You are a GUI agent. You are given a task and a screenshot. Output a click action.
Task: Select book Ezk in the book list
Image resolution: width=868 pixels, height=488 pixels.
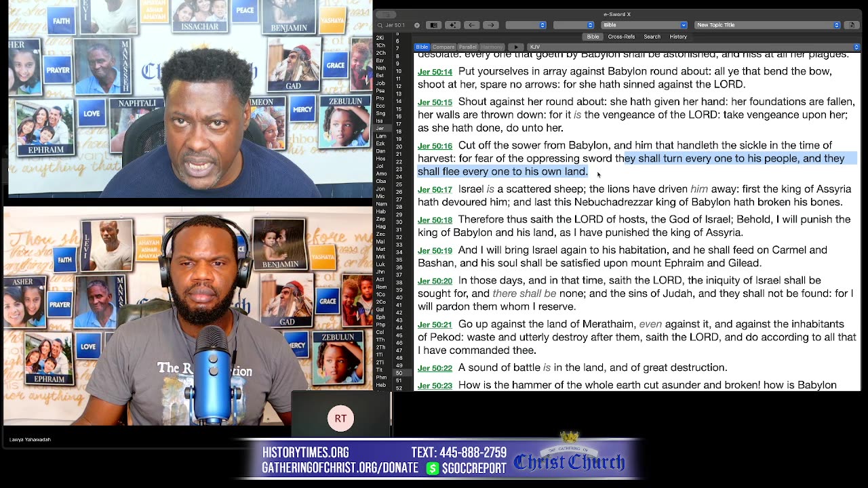[380, 143]
